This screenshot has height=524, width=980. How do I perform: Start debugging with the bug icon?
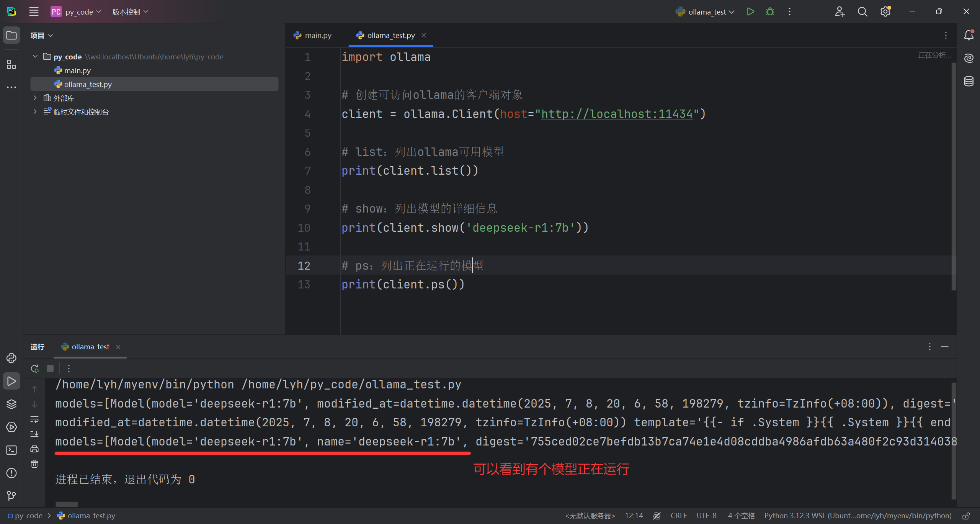770,11
